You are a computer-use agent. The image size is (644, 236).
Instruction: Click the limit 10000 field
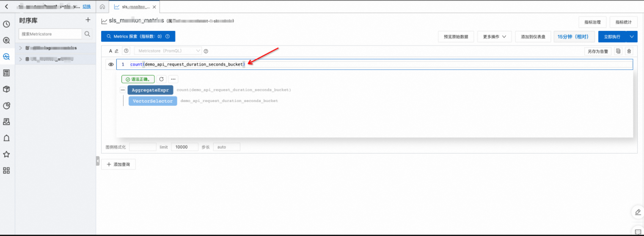(x=184, y=147)
